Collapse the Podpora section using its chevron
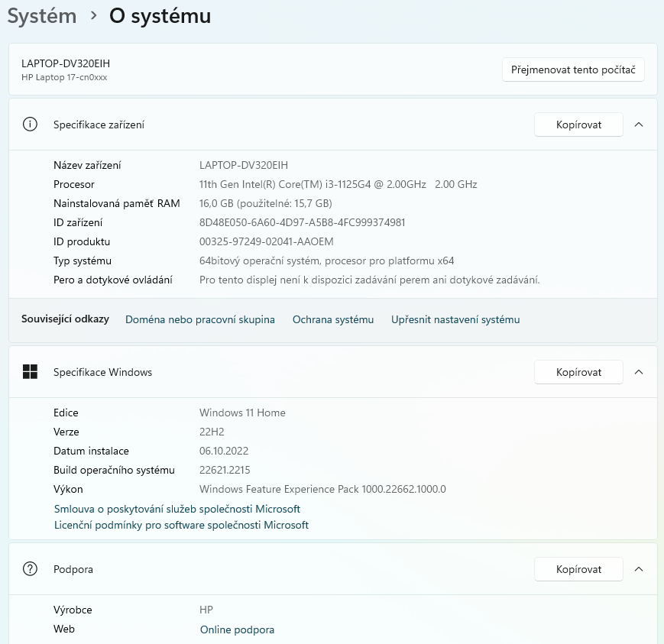This screenshot has height=644, width=664. (x=640, y=569)
